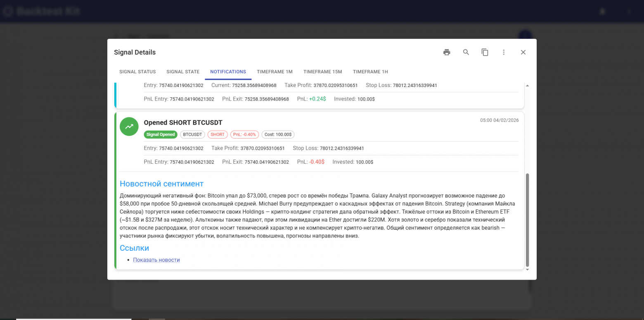Open the notifications bell in the top bar
Viewport: 644px width, 320px height.
(x=602, y=11)
